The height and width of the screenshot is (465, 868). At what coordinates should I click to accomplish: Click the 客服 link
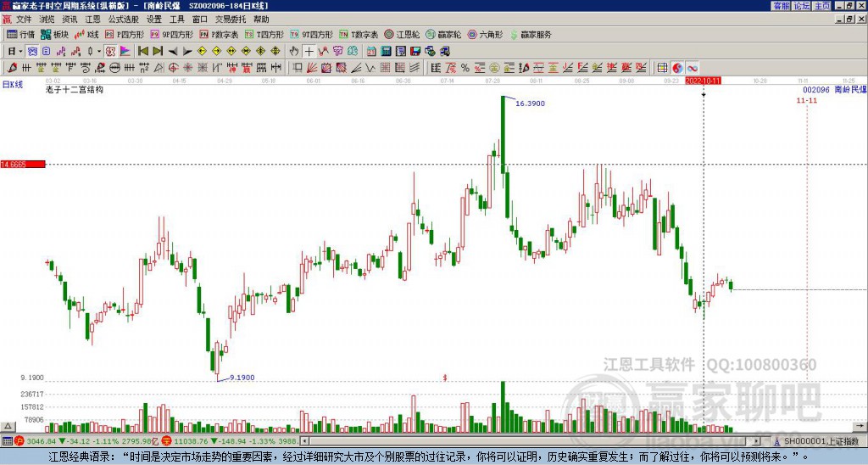[781, 6]
